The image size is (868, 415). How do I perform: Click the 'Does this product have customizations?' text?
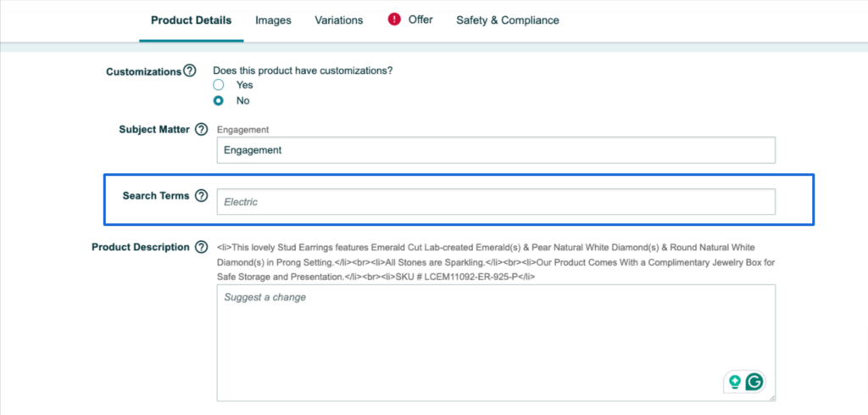[303, 71]
